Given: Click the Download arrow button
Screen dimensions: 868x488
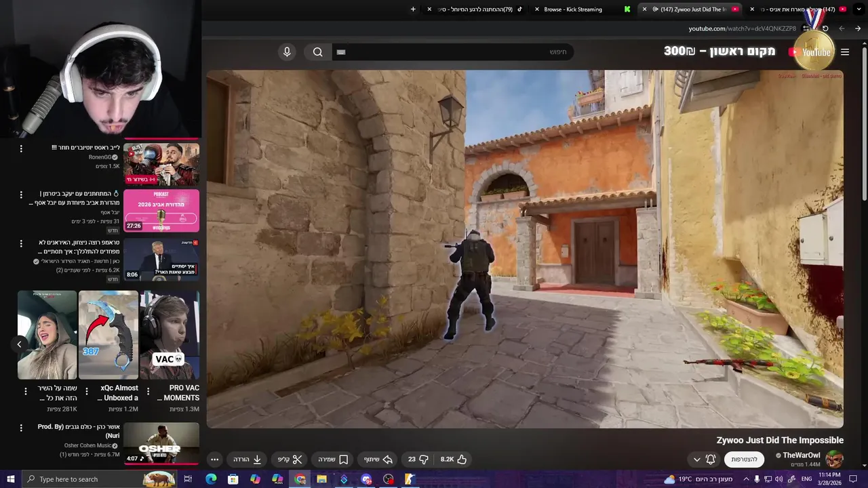Looking at the screenshot, I should click(248, 459).
